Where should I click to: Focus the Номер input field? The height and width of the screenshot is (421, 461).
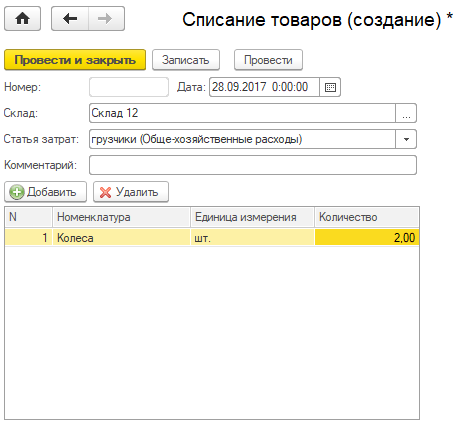[x=129, y=87]
